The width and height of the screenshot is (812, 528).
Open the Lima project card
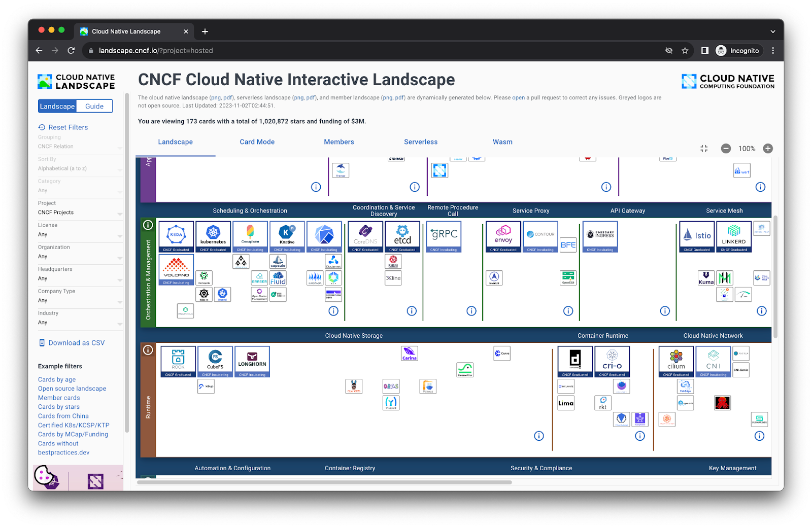(x=566, y=403)
